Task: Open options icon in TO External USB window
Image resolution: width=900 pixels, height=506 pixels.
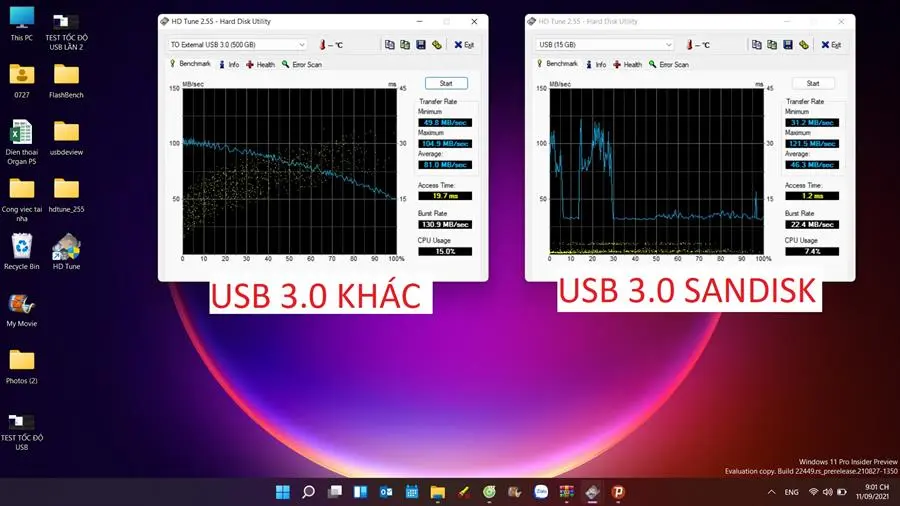Action: (x=437, y=45)
